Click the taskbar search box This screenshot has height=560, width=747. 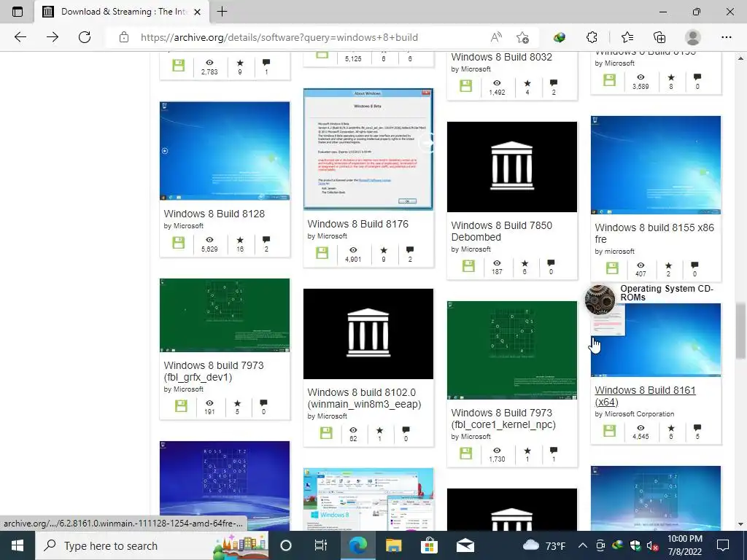click(x=152, y=545)
